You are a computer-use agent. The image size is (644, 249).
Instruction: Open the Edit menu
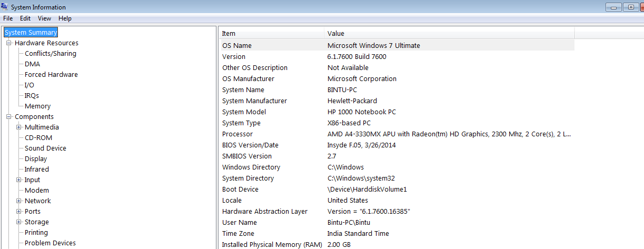25,18
